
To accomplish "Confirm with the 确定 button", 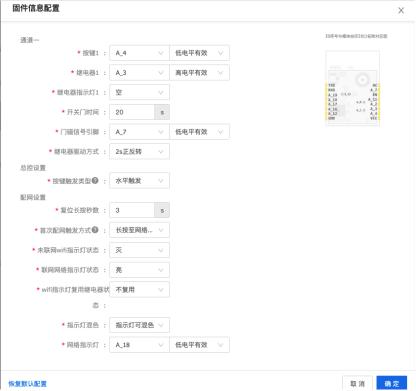I will coord(392,384).
